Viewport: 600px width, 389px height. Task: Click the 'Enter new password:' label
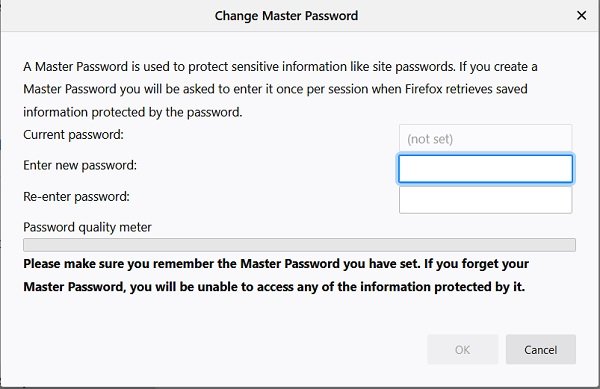point(80,165)
